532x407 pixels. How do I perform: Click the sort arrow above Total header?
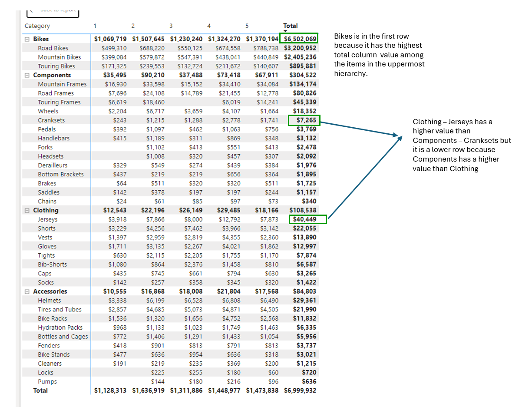285,31
